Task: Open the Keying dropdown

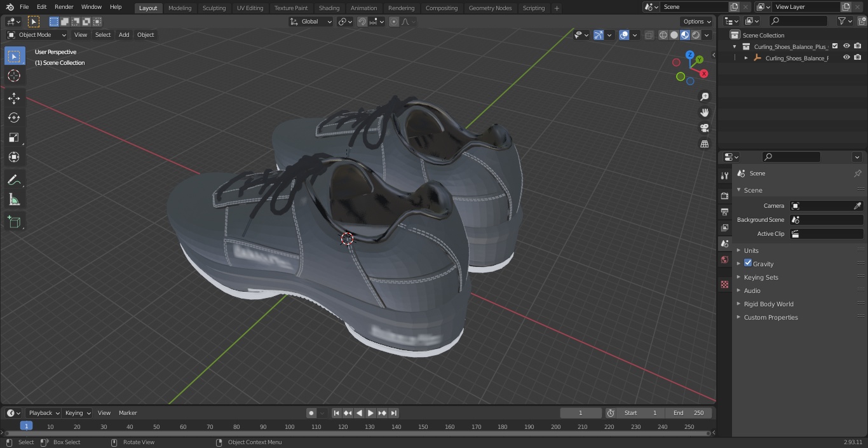Action: pyautogui.click(x=78, y=413)
